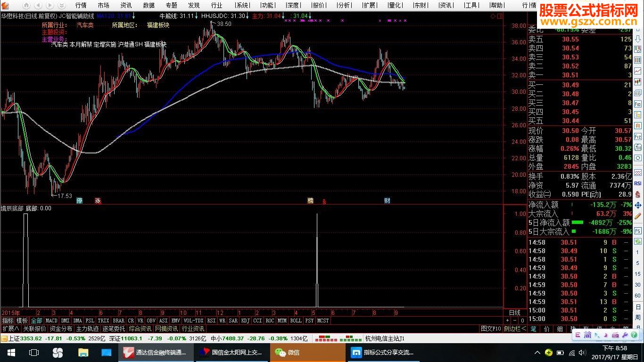
Task: Open the 综合资讯 tab
Action: click(140, 329)
